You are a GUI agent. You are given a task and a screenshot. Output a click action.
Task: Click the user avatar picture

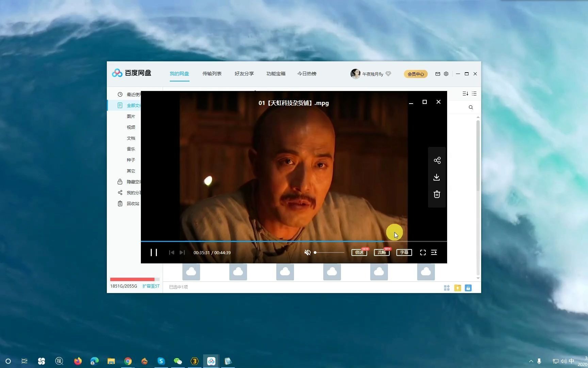(356, 74)
